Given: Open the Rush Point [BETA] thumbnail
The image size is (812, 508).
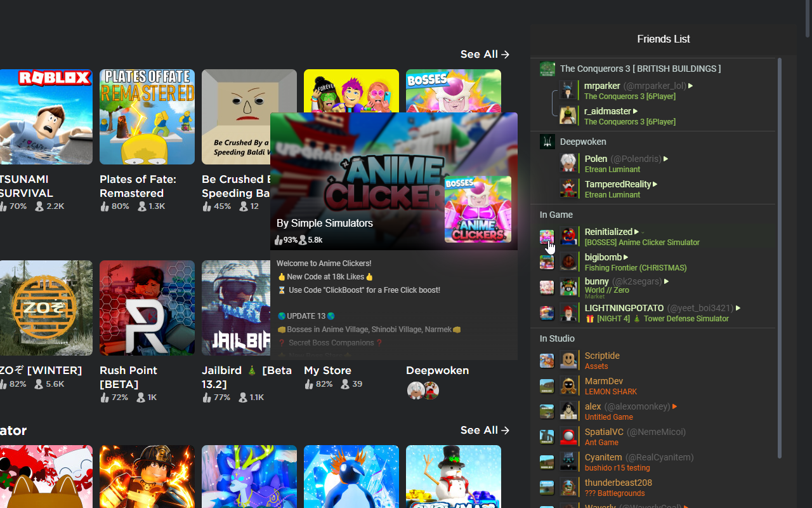Looking at the screenshot, I should pos(147,308).
